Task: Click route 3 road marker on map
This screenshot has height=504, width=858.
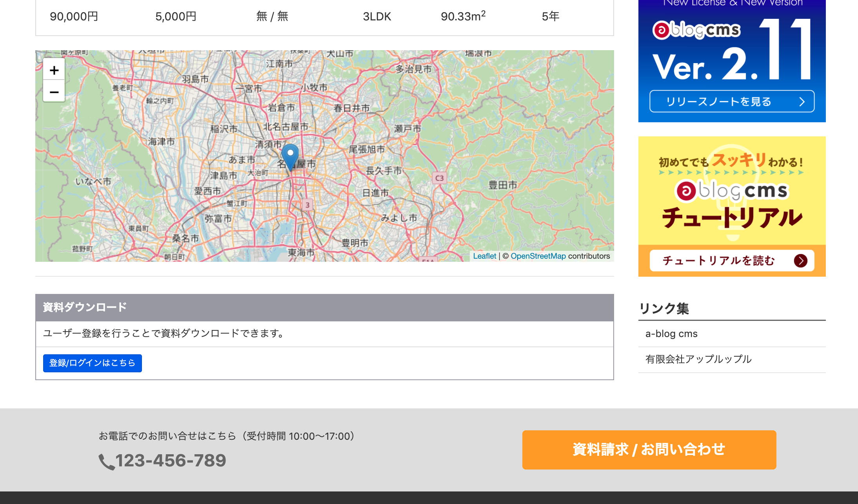Action: pos(307,205)
